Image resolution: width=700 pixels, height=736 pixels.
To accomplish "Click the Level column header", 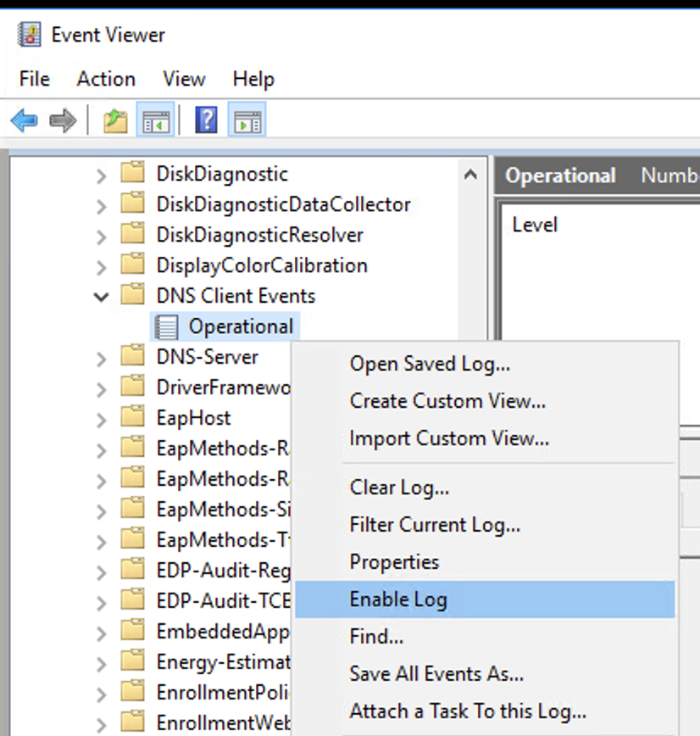I will coord(535,225).
